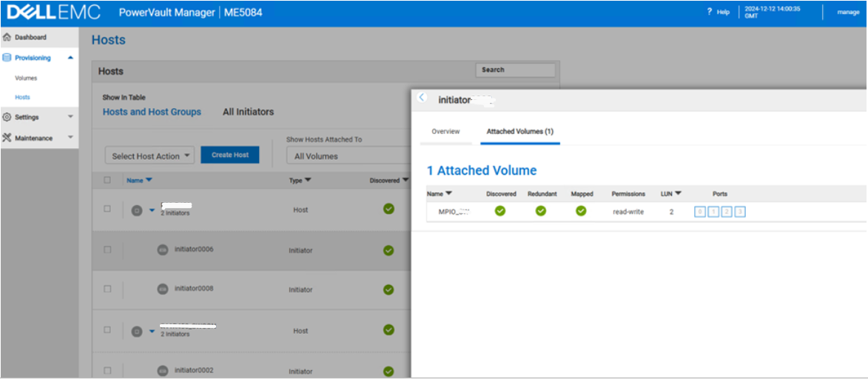
Task: Click the back arrow in initiator panel
Action: (423, 98)
